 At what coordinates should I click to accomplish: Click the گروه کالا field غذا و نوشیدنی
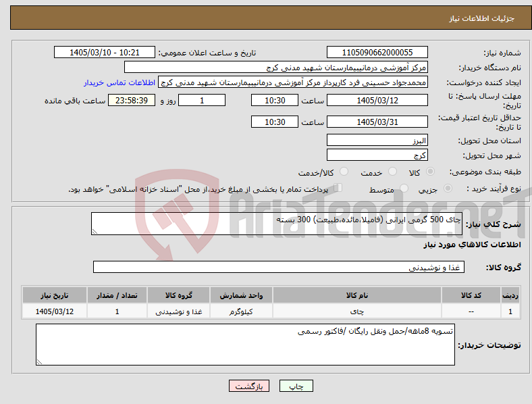tap(279, 267)
